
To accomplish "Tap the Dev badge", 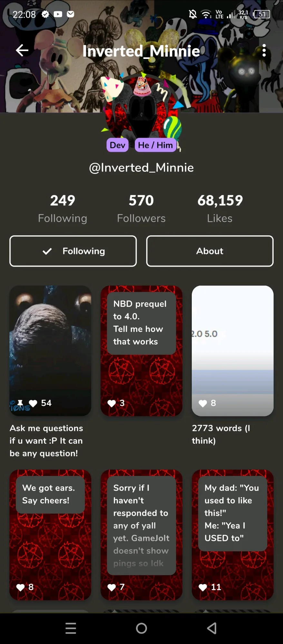I will (x=117, y=145).
